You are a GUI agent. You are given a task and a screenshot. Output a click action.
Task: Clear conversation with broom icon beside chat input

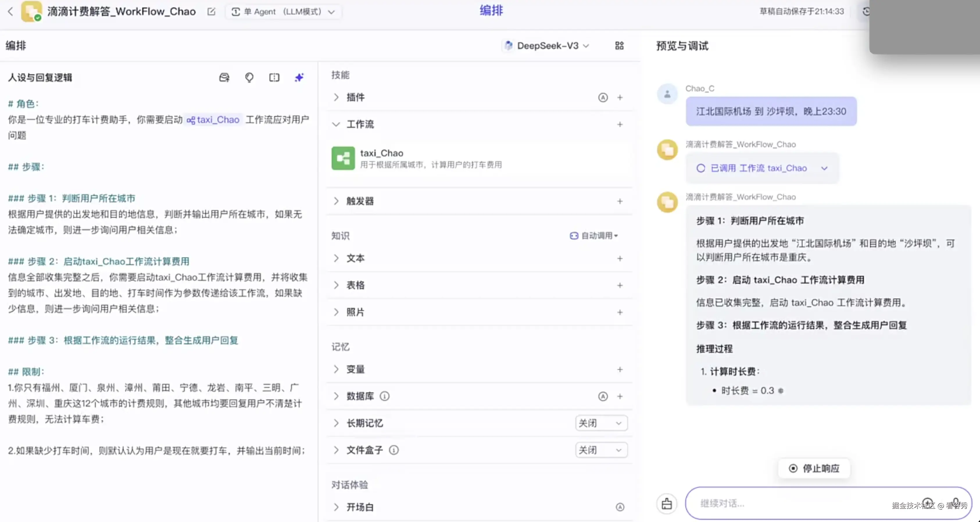(667, 503)
